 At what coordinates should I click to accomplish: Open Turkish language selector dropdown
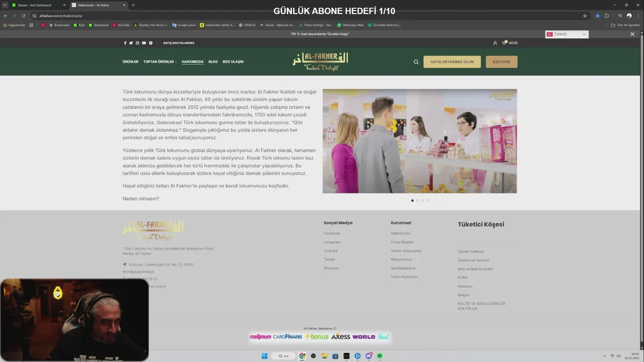pos(567,34)
